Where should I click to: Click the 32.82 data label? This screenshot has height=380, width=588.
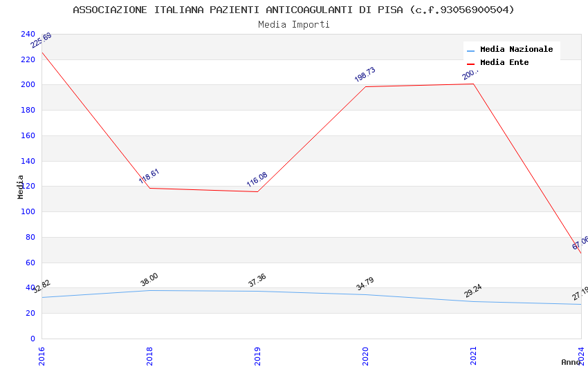[42, 287]
